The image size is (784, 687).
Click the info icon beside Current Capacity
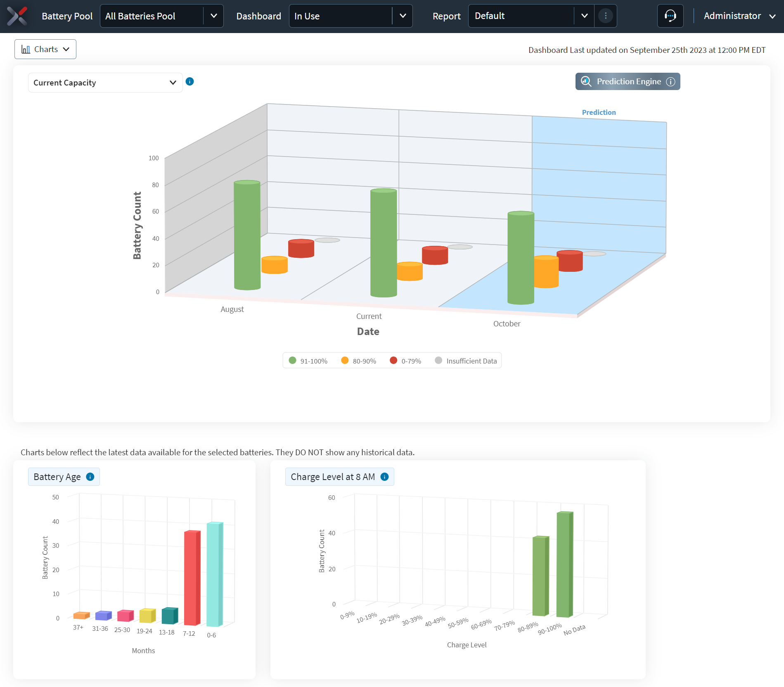coord(190,81)
